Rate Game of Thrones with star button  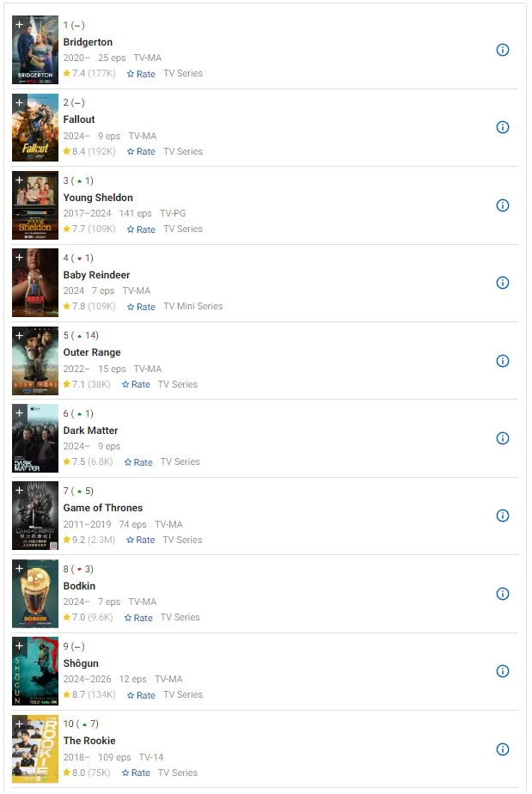coord(141,540)
